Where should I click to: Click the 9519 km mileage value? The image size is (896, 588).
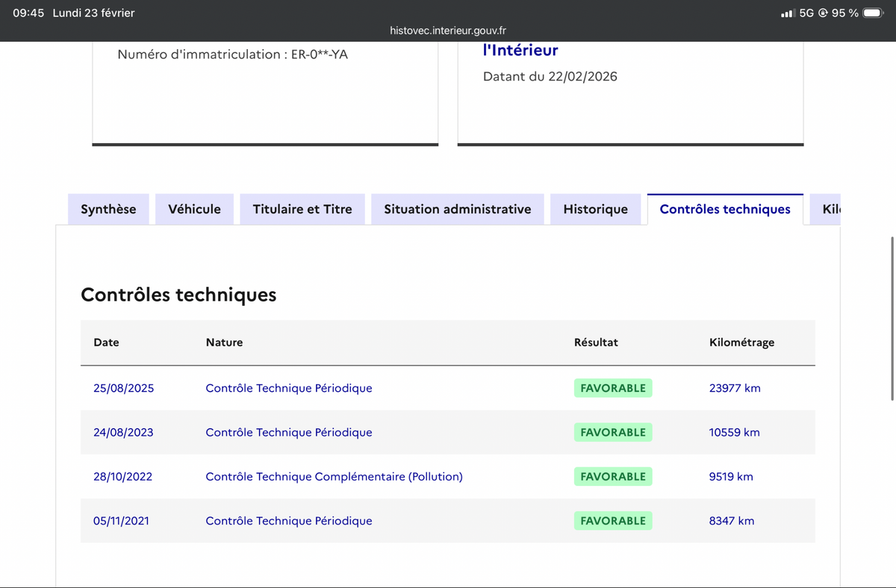[x=731, y=476]
